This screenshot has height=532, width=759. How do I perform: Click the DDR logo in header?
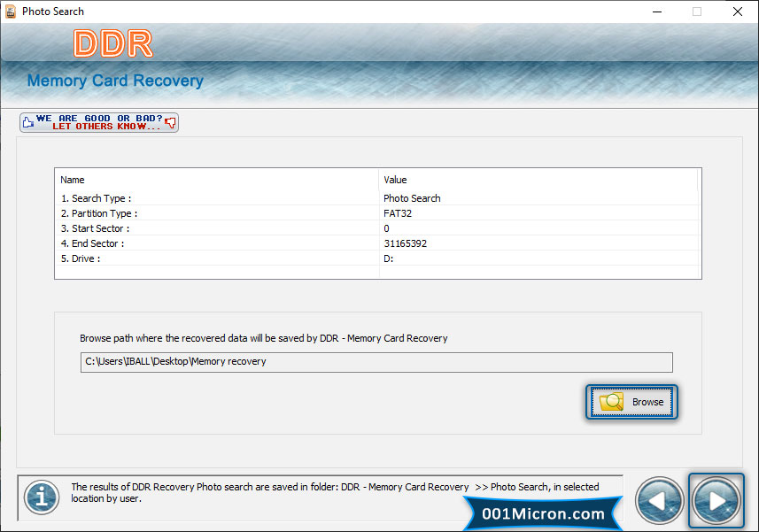pos(112,43)
